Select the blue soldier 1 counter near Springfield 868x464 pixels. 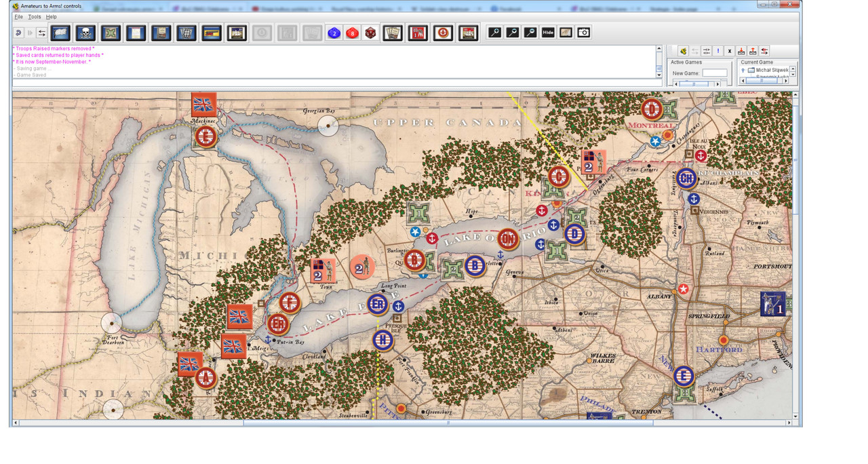click(x=772, y=304)
